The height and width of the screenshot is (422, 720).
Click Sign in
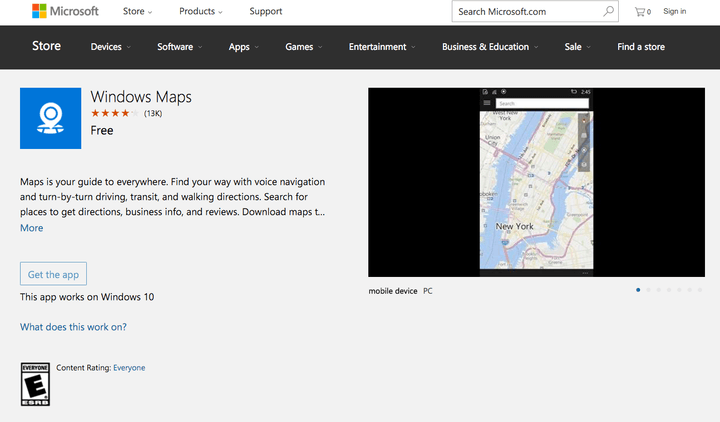coord(675,11)
